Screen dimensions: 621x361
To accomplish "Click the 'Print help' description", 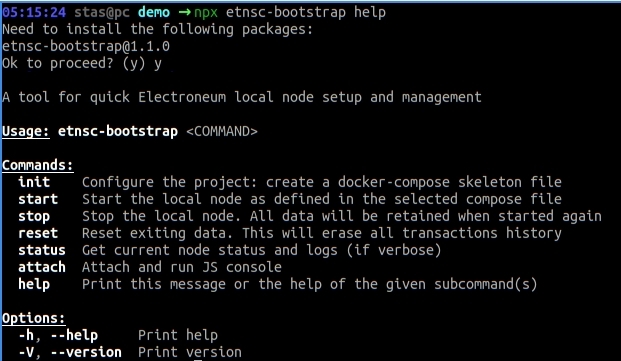I will [178, 336].
